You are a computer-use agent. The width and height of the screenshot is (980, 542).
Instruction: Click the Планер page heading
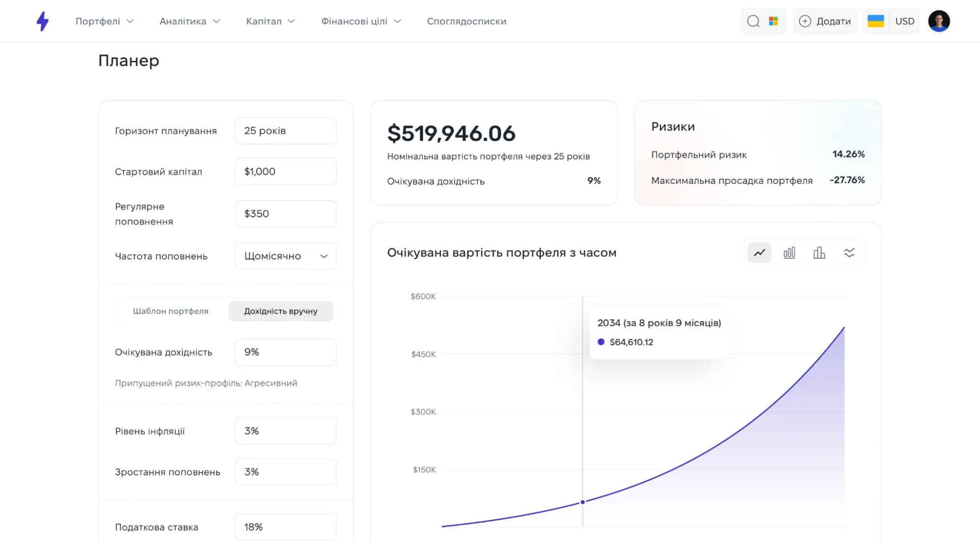(x=128, y=60)
